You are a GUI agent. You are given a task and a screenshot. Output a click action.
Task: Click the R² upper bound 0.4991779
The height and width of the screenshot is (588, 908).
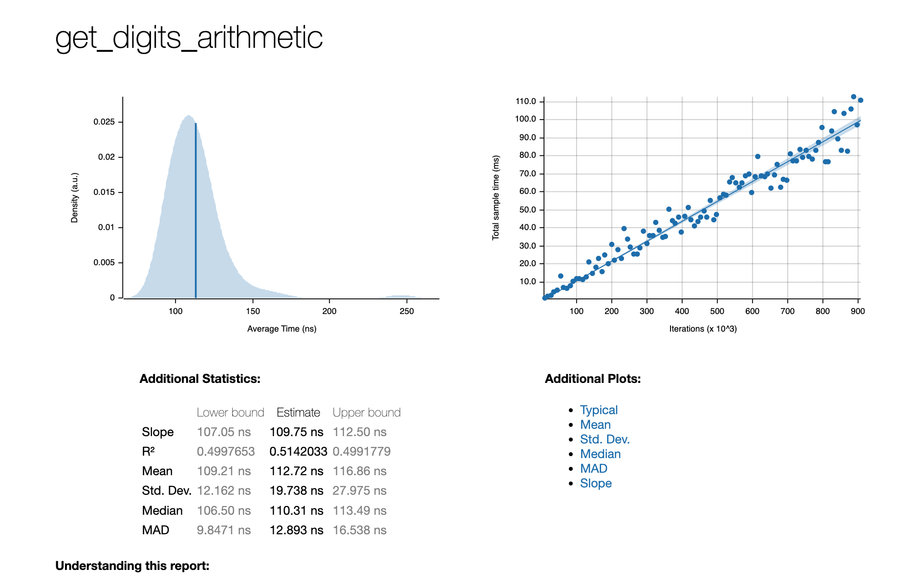(362, 452)
